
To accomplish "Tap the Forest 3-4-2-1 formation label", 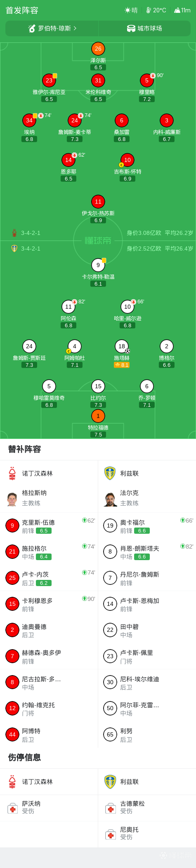I will (x=31, y=233).
